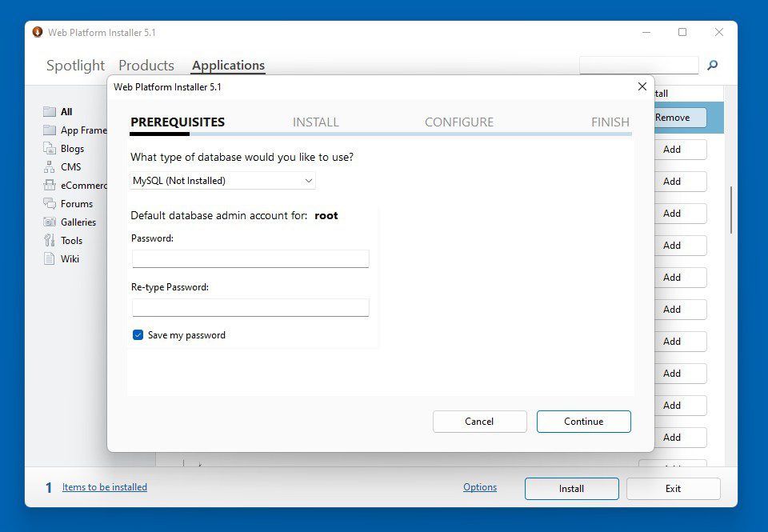Select the Forums speech bubbles icon

pos(48,203)
